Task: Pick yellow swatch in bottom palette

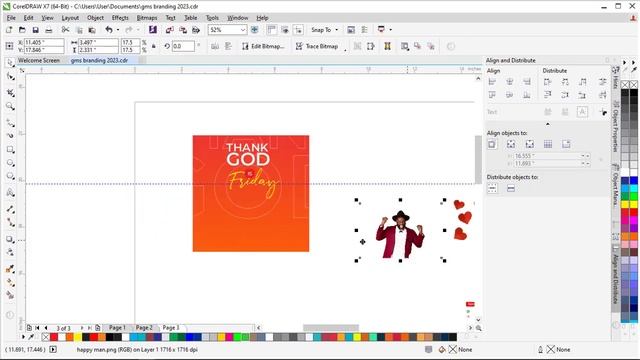Action: [x=78, y=337]
